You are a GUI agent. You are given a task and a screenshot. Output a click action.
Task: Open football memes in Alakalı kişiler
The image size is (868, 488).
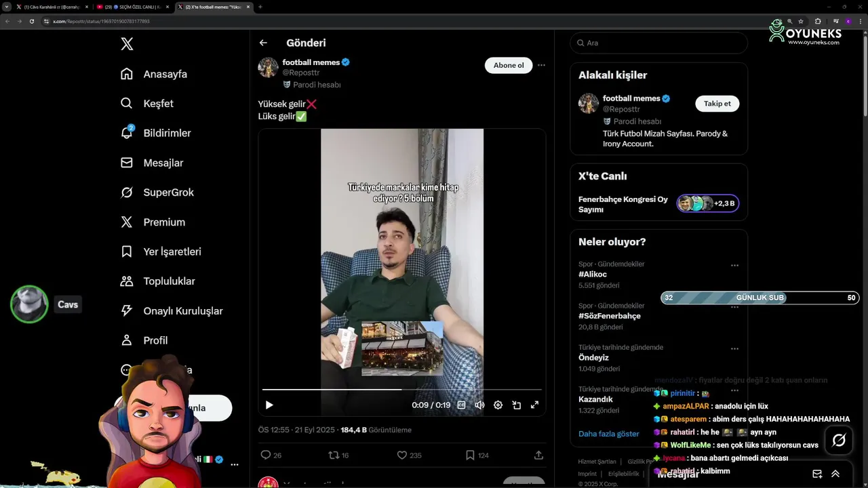point(631,98)
